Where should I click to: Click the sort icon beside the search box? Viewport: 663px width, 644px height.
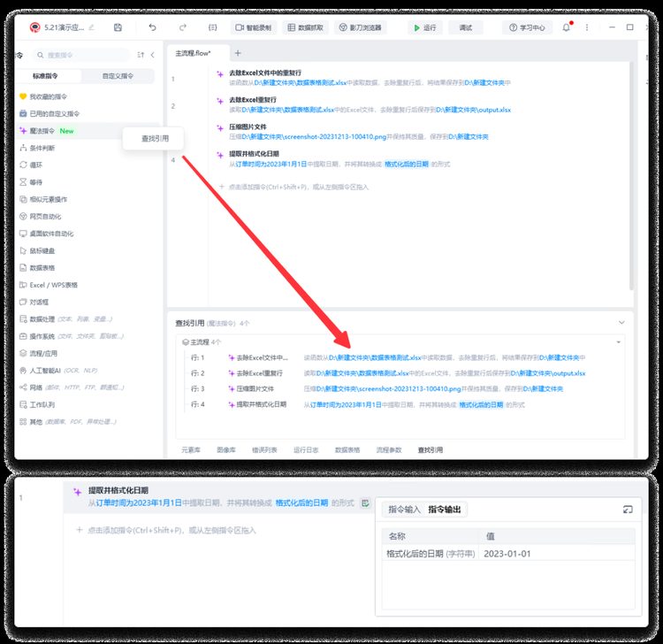(x=141, y=55)
